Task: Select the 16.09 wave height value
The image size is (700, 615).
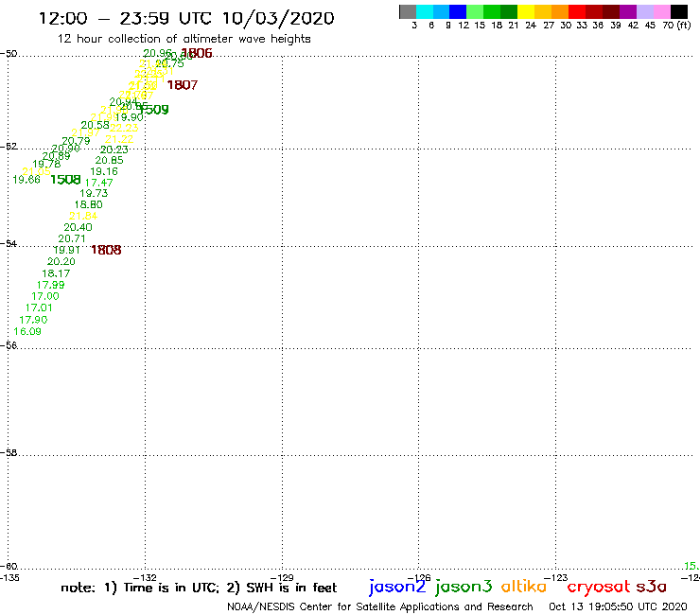Action: [27, 331]
